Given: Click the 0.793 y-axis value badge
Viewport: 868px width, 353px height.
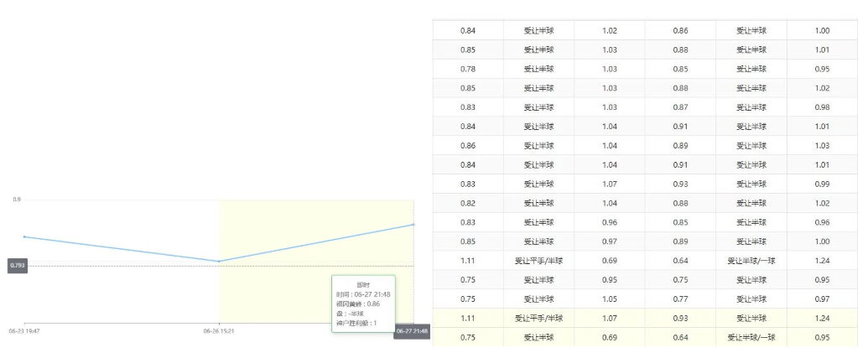Looking at the screenshot, I should pos(18,266).
